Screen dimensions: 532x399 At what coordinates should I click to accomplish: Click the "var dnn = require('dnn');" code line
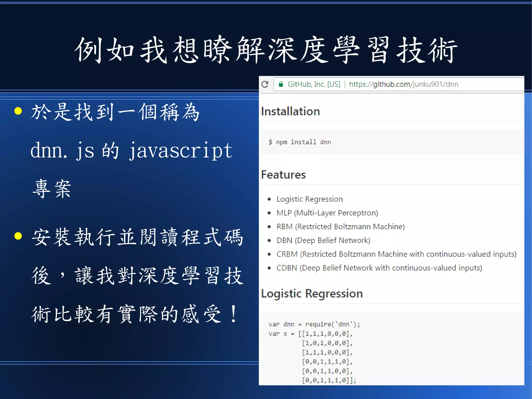(x=314, y=324)
